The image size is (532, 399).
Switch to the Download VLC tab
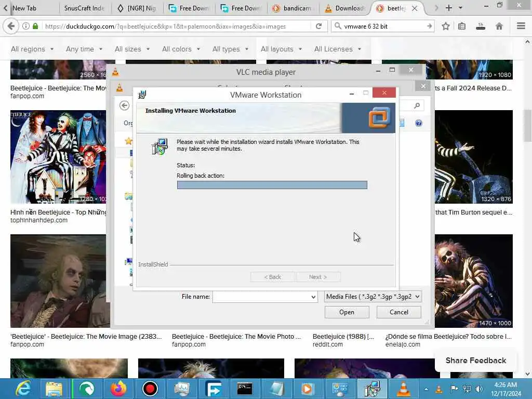click(345, 8)
